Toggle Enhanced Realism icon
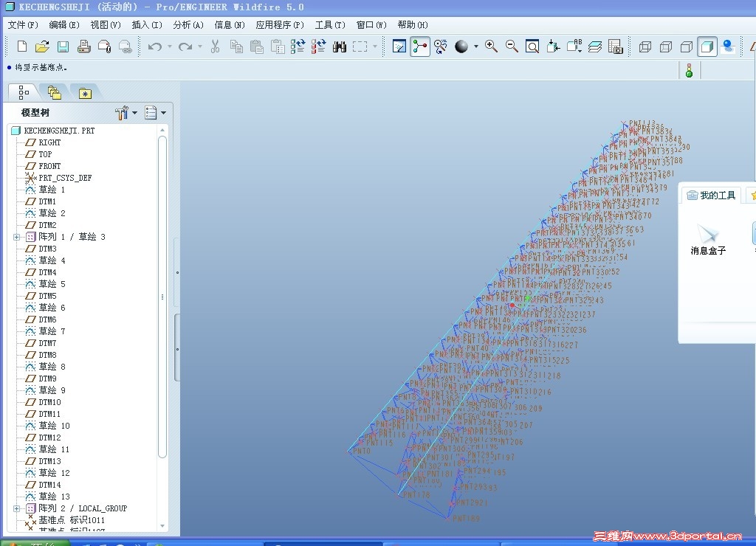 [728, 46]
